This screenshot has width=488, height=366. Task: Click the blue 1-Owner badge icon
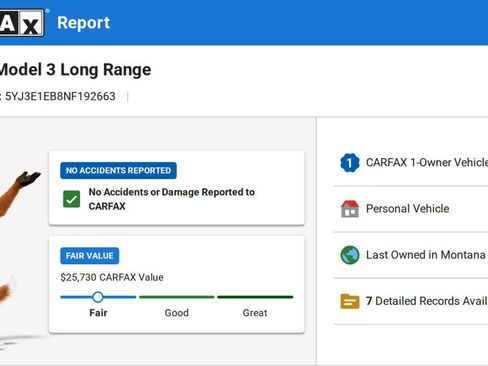(x=350, y=163)
